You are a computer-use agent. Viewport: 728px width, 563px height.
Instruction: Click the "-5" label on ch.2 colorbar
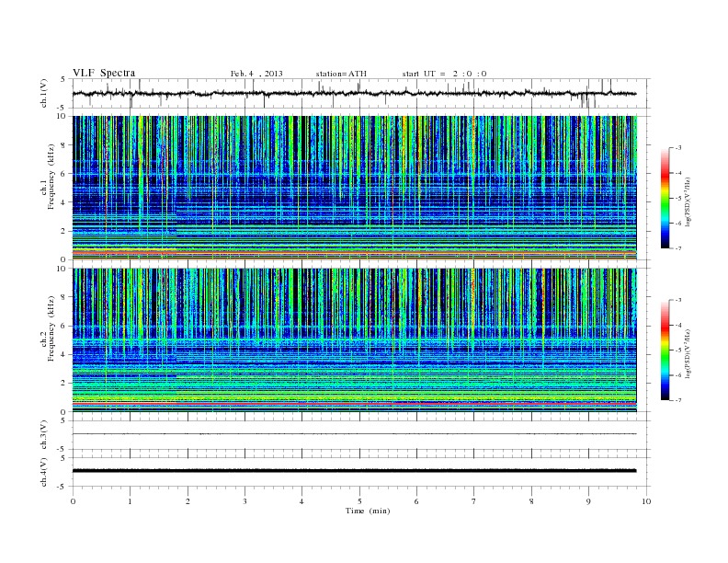pos(678,350)
